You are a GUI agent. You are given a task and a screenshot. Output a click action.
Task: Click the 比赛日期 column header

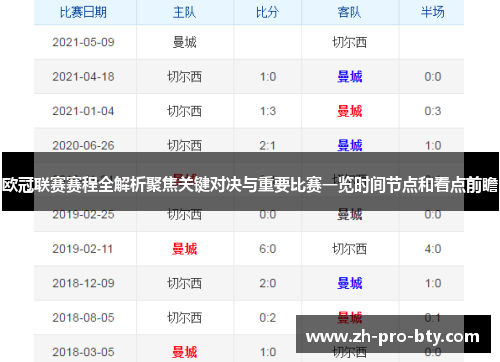[x=83, y=12]
